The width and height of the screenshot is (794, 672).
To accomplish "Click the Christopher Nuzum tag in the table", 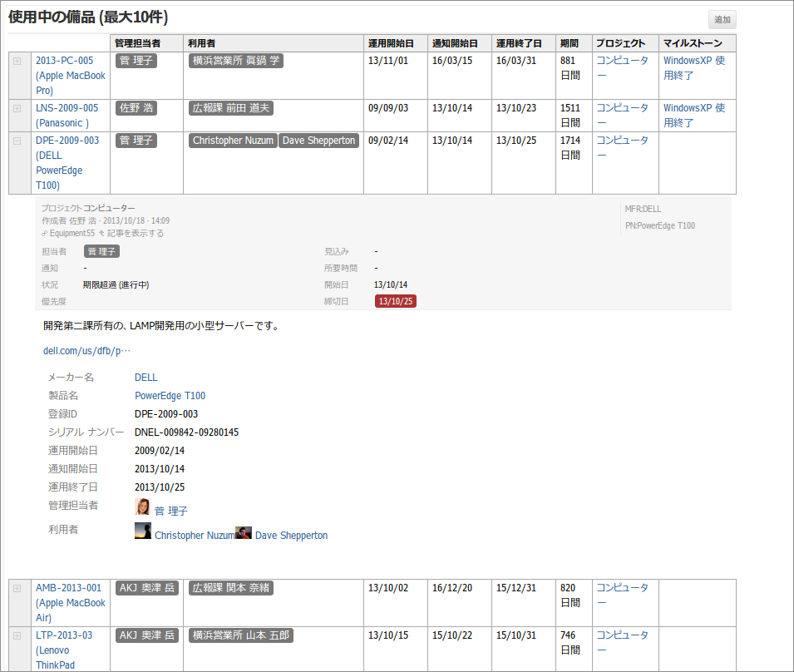I will pos(233,141).
